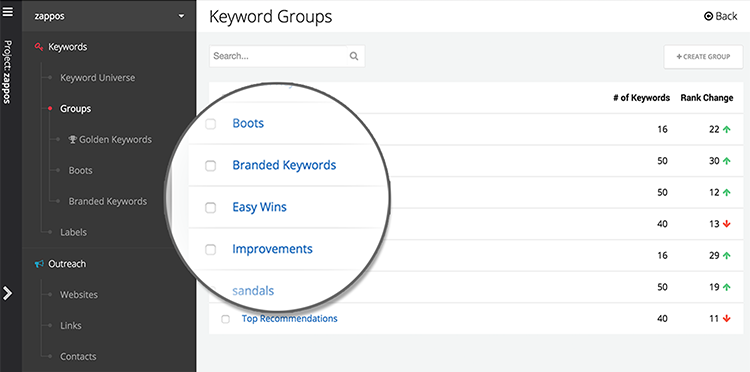Screen dimensions: 750x372
Task: Click the green up arrow beside 29
Action: point(727,256)
